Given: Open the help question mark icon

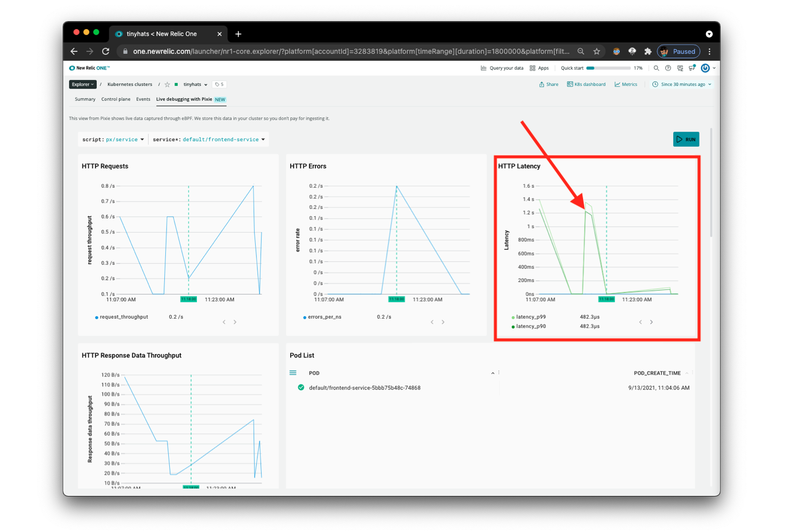Looking at the screenshot, I should click(x=668, y=68).
